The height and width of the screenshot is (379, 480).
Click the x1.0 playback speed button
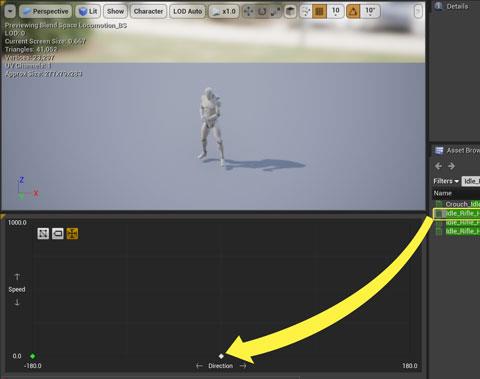[x=224, y=12]
